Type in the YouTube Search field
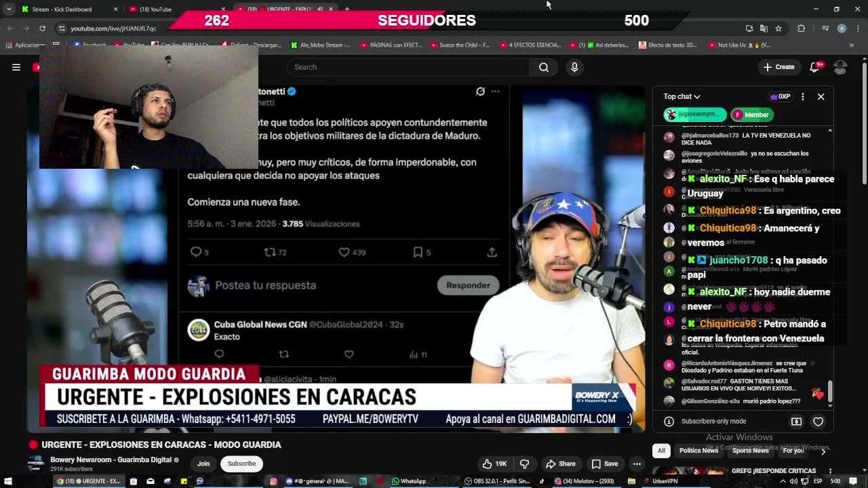The image size is (868, 488). click(409, 67)
